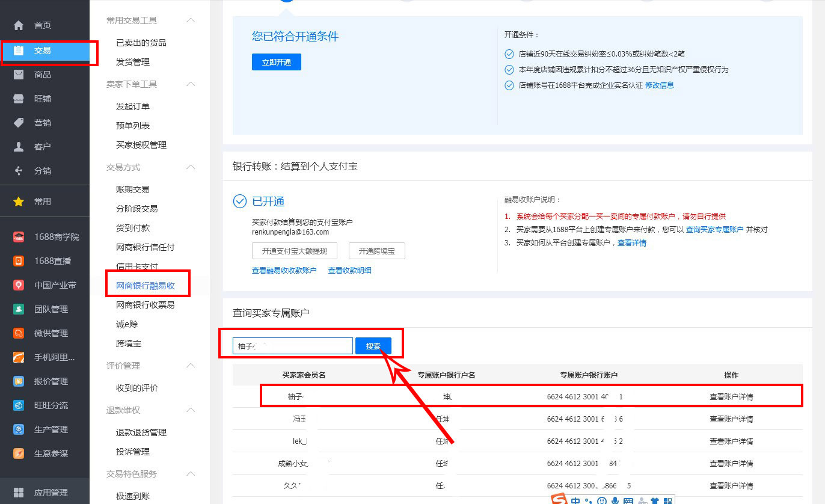
Task: Open the 1688直播 live icon
Action: [x=19, y=261]
